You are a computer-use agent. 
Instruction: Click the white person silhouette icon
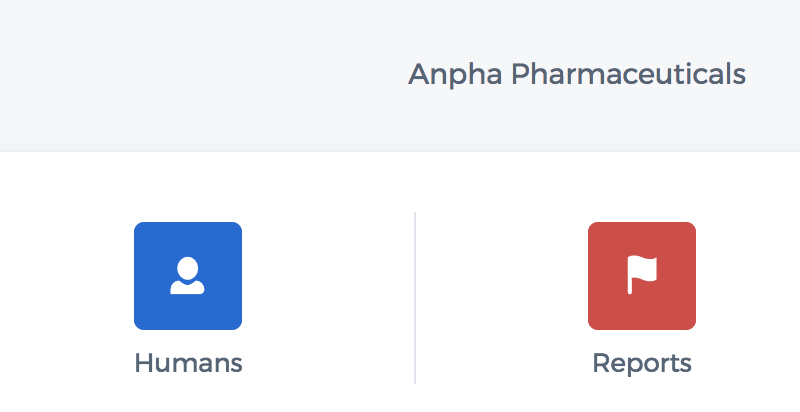pyautogui.click(x=187, y=275)
